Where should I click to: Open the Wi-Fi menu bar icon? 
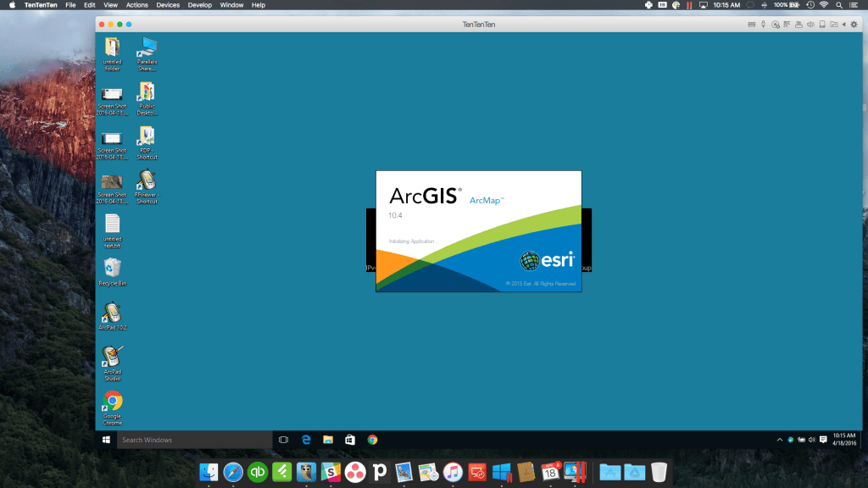[x=824, y=5]
